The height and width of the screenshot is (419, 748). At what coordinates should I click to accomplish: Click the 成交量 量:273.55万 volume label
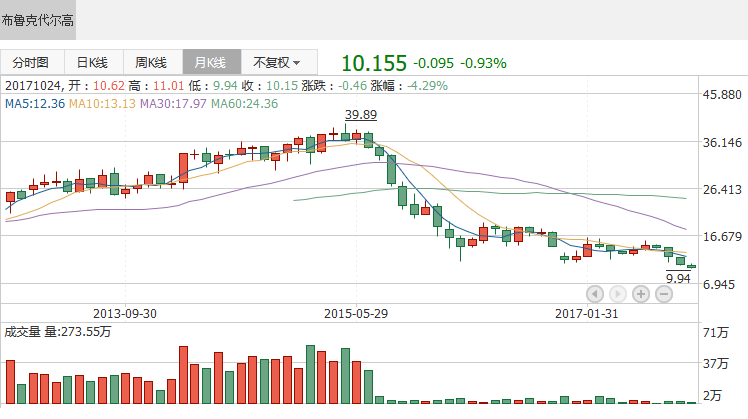tap(58, 332)
